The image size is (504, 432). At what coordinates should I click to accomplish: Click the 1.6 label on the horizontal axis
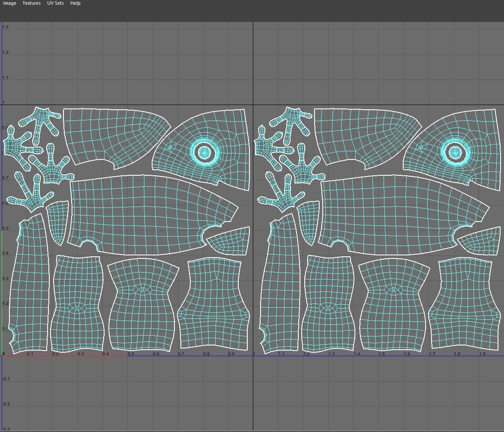point(407,354)
